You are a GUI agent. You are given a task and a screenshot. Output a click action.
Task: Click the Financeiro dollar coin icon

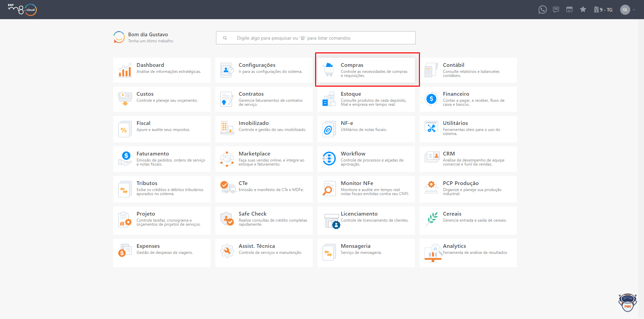tap(431, 99)
